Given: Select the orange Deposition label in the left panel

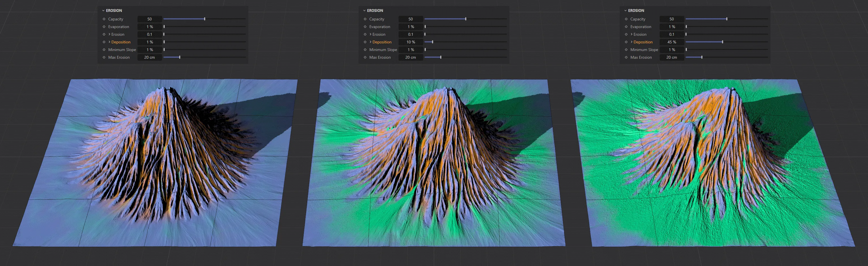Looking at the screenshot, I should 121,42.
